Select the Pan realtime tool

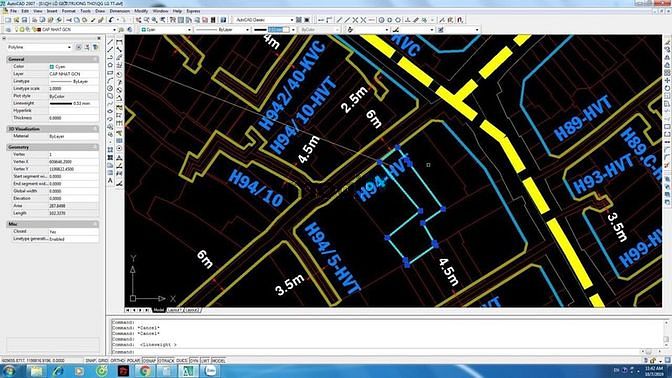(138, 20)
